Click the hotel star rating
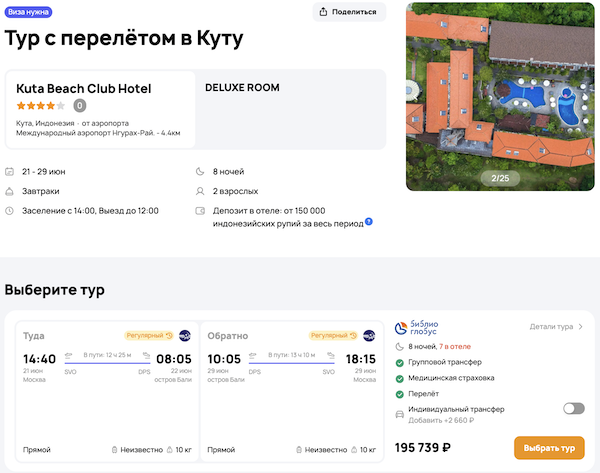Viewport: 600px width, 473px height. point(42,105)
